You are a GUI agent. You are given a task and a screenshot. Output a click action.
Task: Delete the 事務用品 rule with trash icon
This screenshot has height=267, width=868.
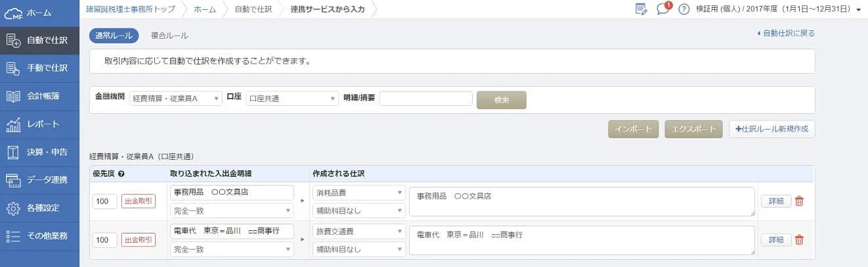[x=799, y=201]
